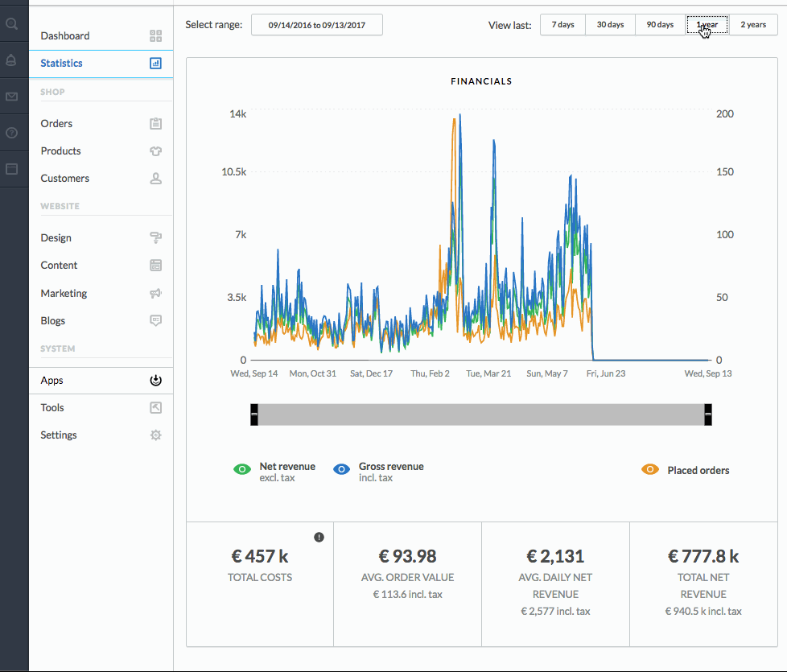Click the total costs info exclamation icon

[x=319, y=538]
